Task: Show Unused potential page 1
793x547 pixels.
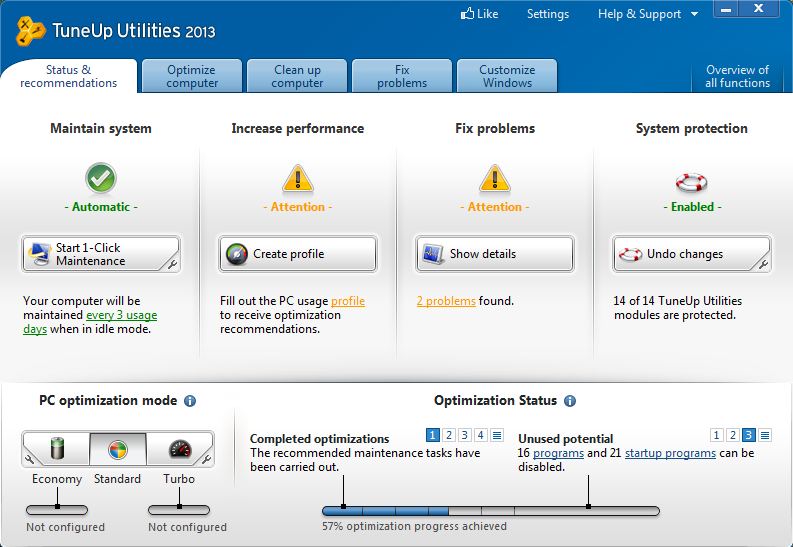Action: click(x=716, y=435)
